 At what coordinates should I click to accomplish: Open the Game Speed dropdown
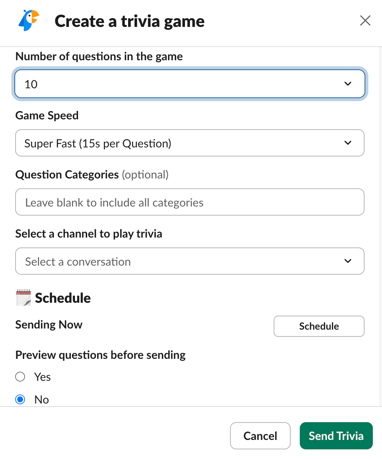tap(190, 143)
